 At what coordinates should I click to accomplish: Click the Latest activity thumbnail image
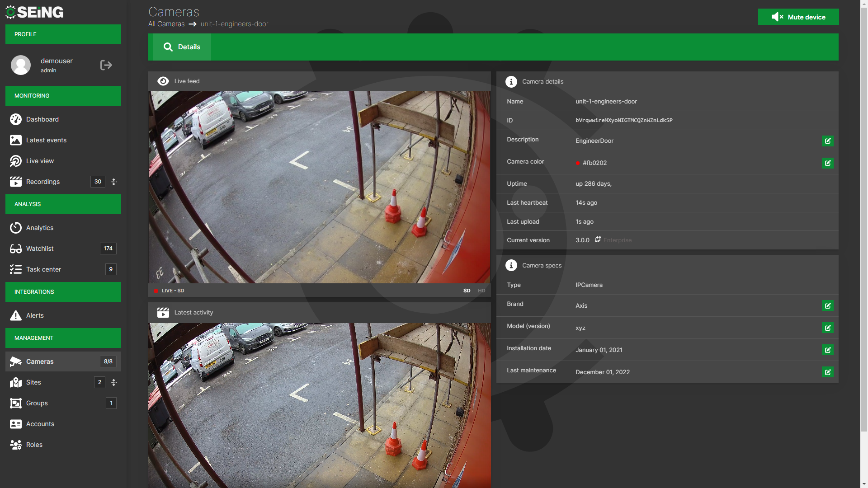pos(319,404)
